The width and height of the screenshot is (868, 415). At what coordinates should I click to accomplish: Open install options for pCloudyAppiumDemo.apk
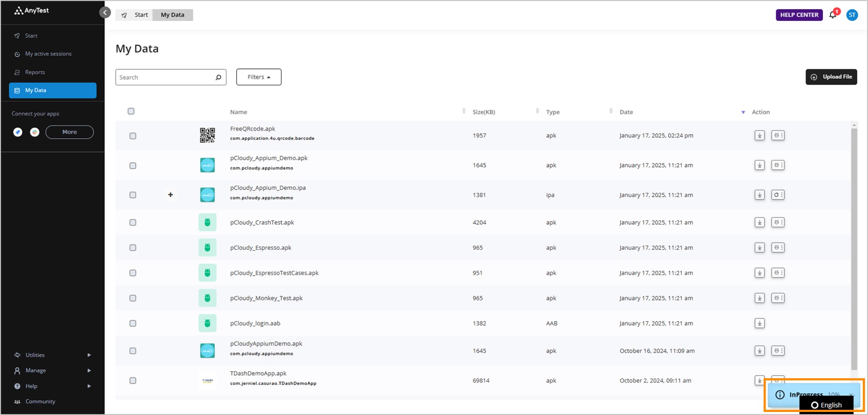point(778,350)
